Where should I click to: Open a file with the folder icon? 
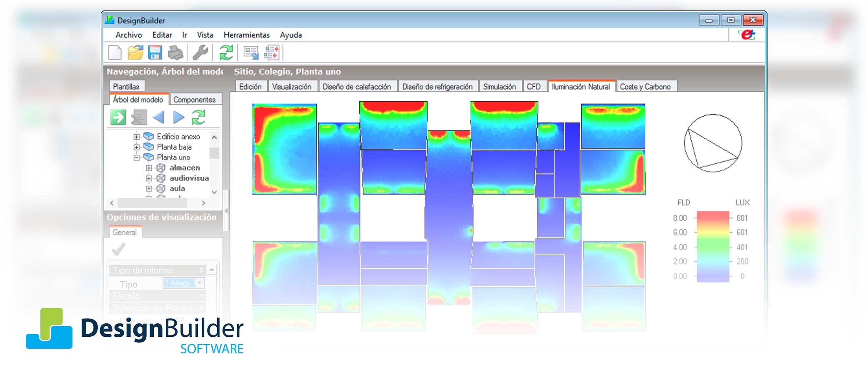(135, 53)
